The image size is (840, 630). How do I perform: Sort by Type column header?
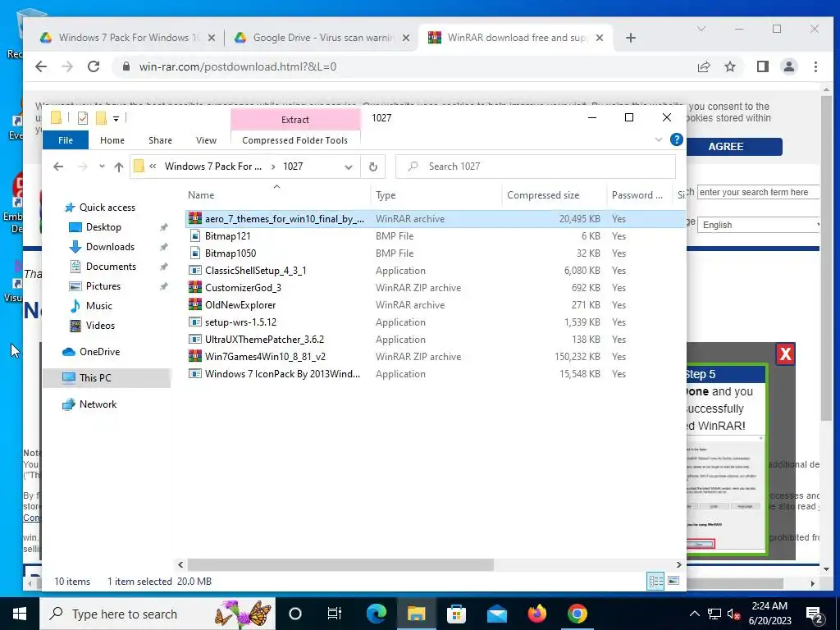point(386,195)
